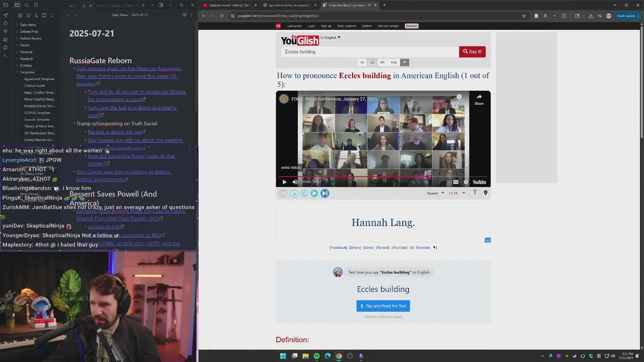The image size is (644, 362).
Task: Open Daily Lessons menu item
Action: [x=347, y=26]
